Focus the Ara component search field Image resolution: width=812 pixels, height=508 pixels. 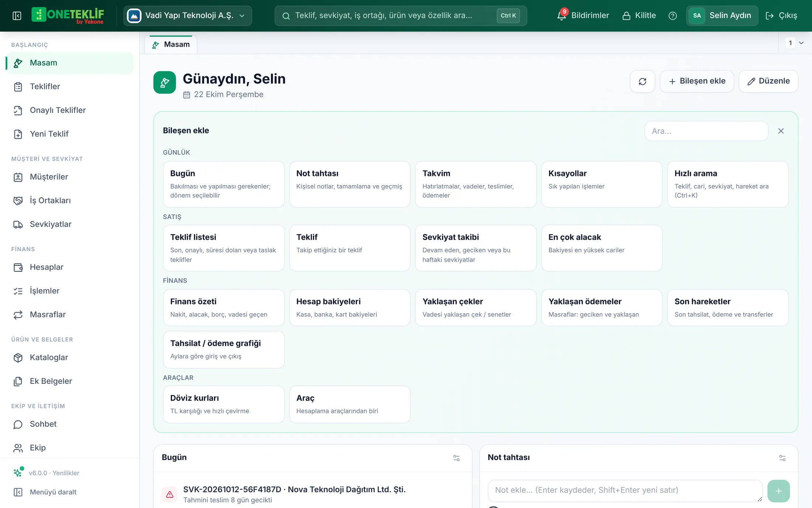706,131
